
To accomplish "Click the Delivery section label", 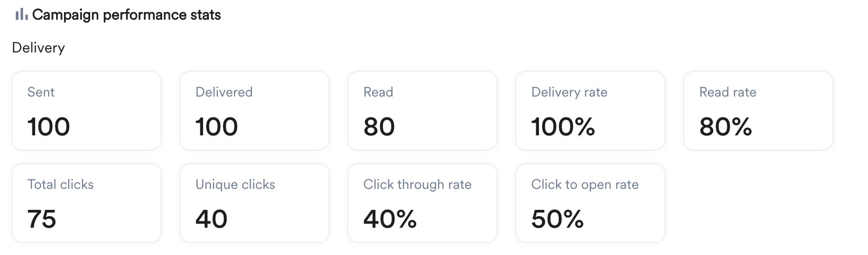I will [38, 48].
